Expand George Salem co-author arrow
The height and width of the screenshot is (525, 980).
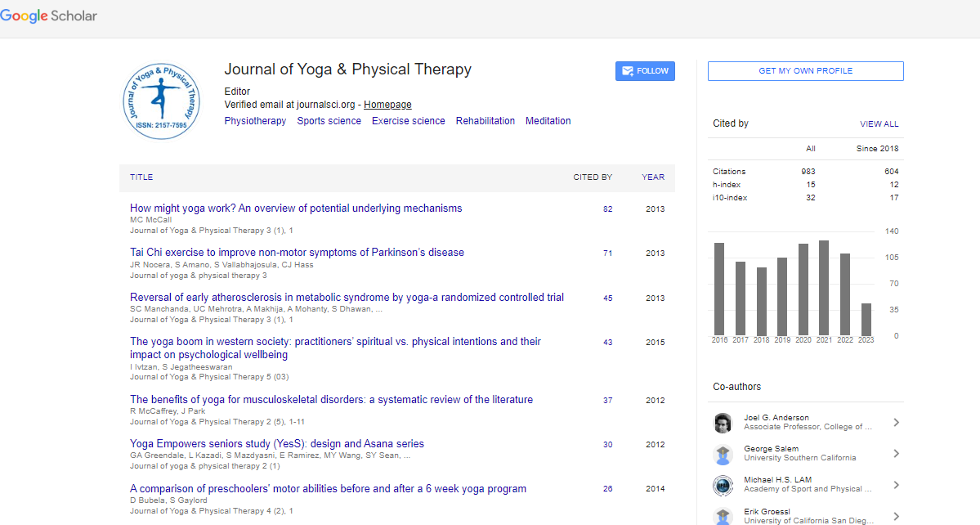pyautogui.click(x=896, y=454)
